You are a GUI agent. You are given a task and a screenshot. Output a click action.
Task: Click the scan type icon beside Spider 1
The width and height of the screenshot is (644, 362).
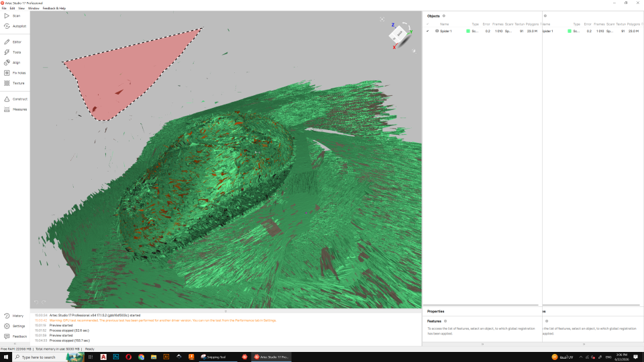pos(437,31)
